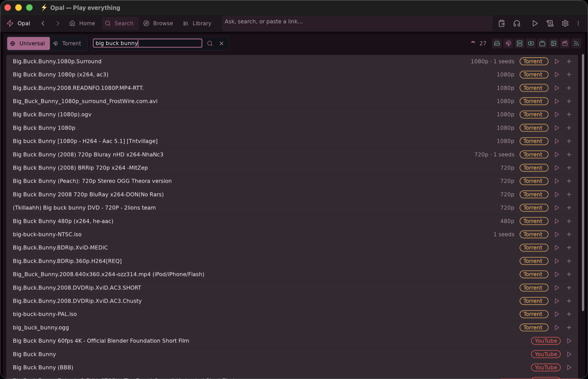Screen dimensions: 588x379
Task: Play Big.Buck.Bunny.1080p.Surround
Action: point(557,61)
